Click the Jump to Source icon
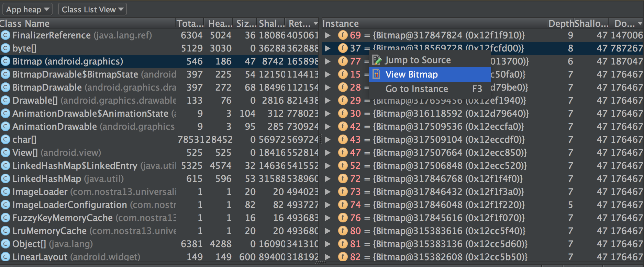The width and height of the screenshot is (644, 267). tap(377, 60)
